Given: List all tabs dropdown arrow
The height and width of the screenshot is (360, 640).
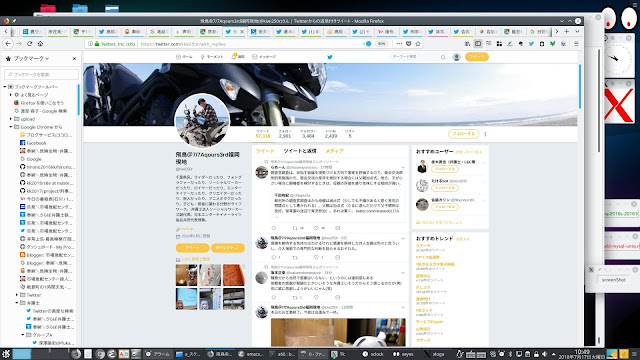Looking at the screenshot, I should pyautogui.click(x=577, y=31).
